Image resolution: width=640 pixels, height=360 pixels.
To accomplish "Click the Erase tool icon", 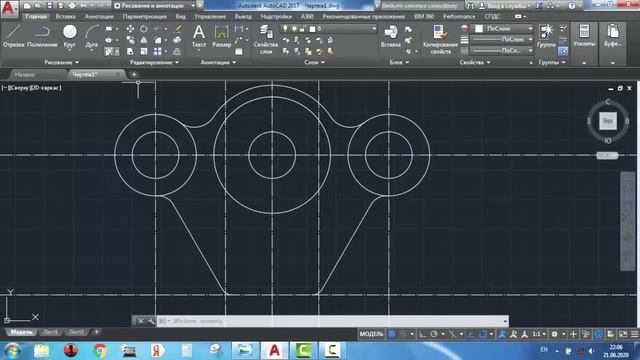I will point(178,29).
